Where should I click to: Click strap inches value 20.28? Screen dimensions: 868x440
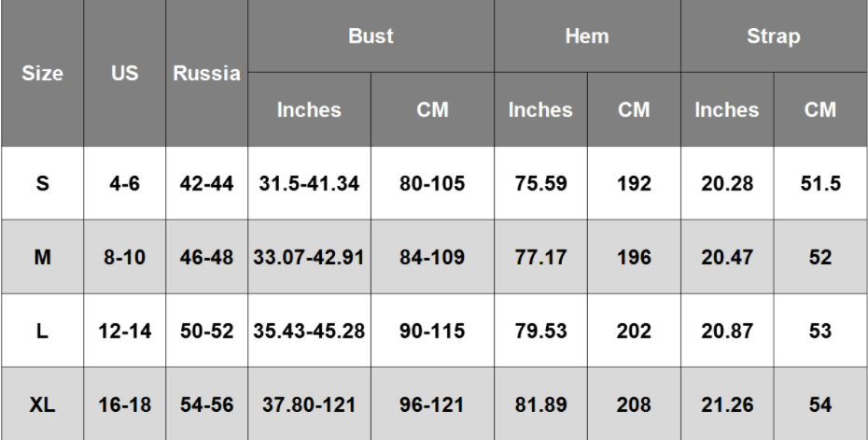point(727,184)
